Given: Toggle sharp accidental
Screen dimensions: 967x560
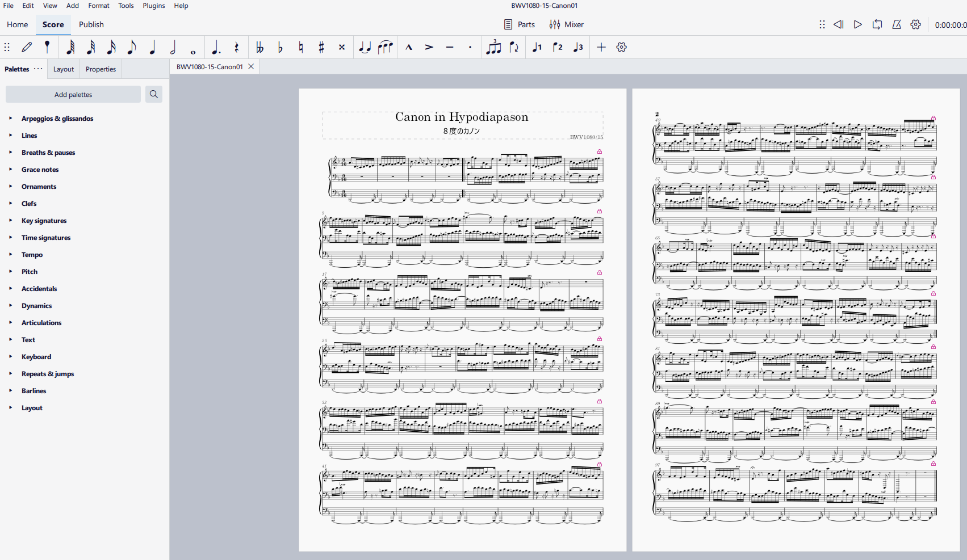Looking at the screenshot, I should [x=321, y=47].
